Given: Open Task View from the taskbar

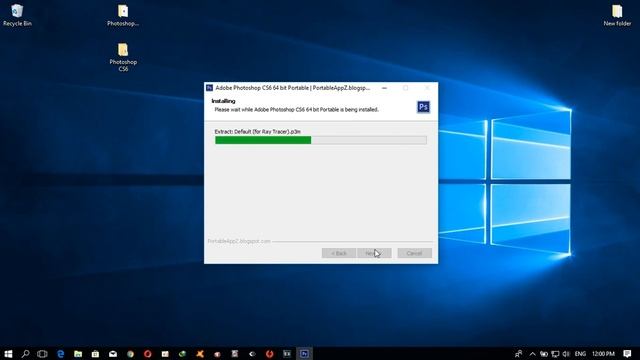Looking at the screenshot, I should pyautogui.click(x=42, y=354).
